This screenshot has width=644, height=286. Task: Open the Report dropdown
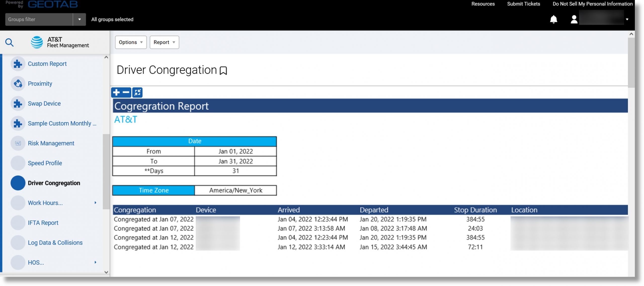tap(164, 42)
